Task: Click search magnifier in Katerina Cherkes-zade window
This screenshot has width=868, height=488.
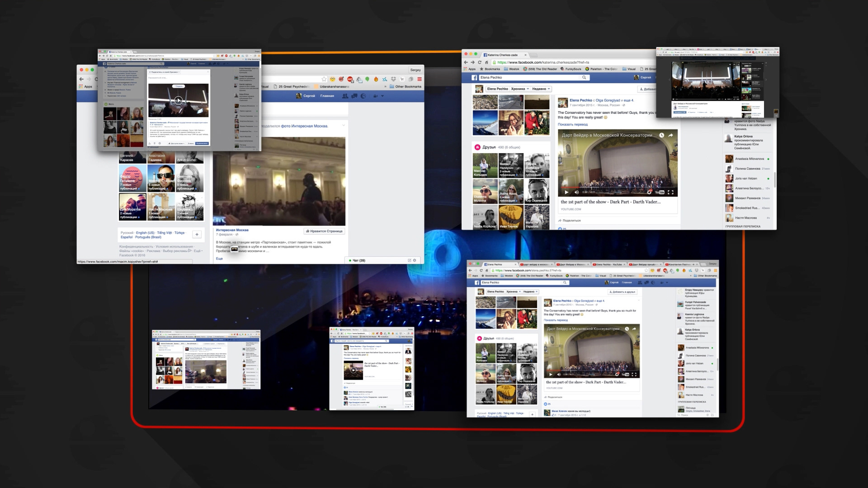Action: click(x=584, y=77)
